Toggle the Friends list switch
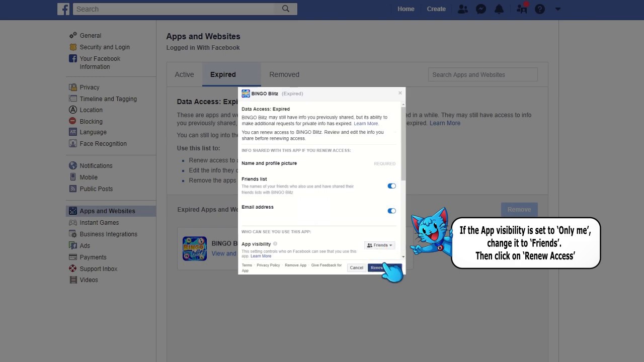This screenshot has height=362, width=644. click(391, 186)
